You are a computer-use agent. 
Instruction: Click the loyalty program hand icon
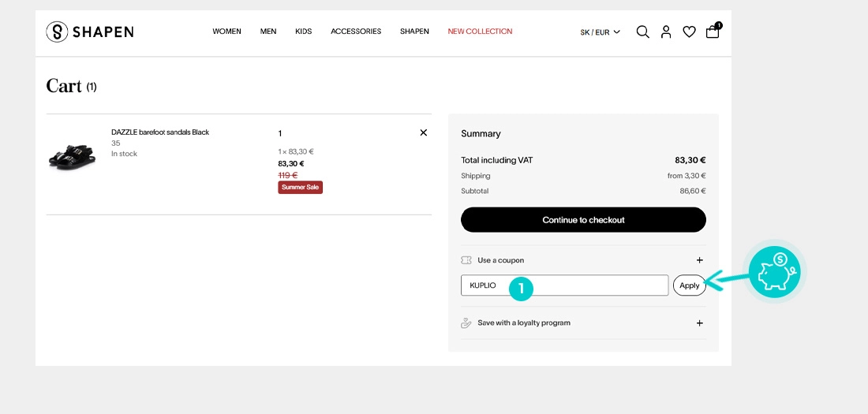coord(466,323)
